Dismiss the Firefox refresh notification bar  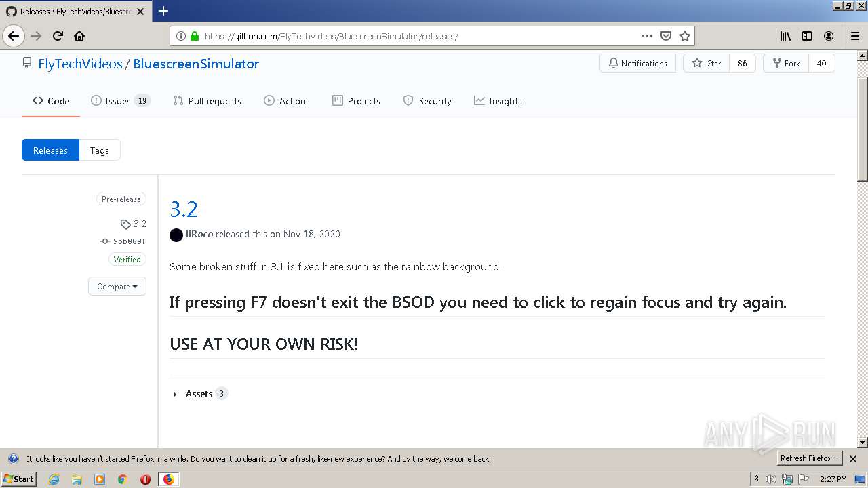pos(853,459)
